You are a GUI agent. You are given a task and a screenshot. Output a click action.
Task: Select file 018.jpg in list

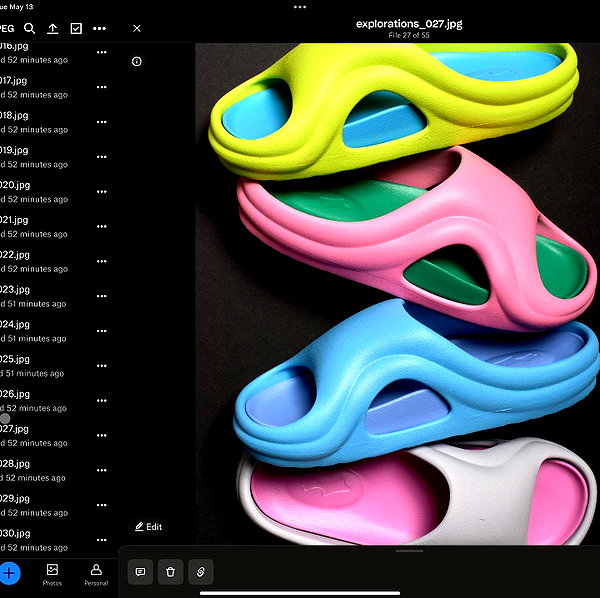click(57, 122)
